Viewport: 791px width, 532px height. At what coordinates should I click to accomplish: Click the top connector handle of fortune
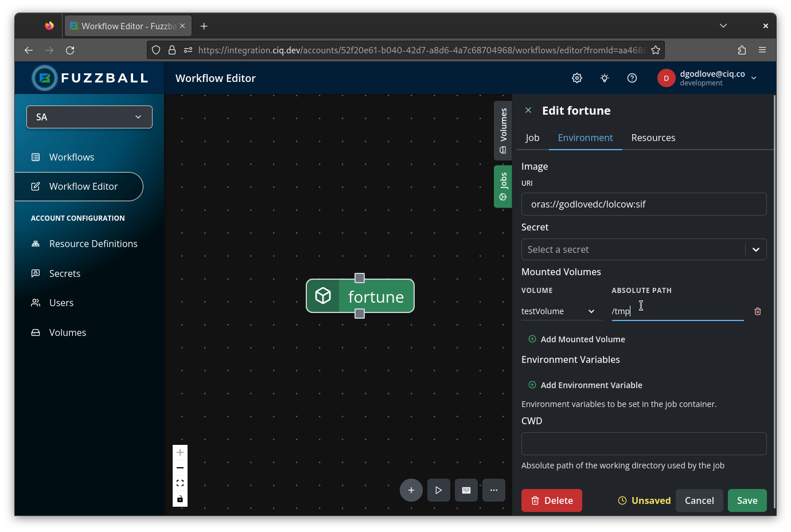[360, 278]
